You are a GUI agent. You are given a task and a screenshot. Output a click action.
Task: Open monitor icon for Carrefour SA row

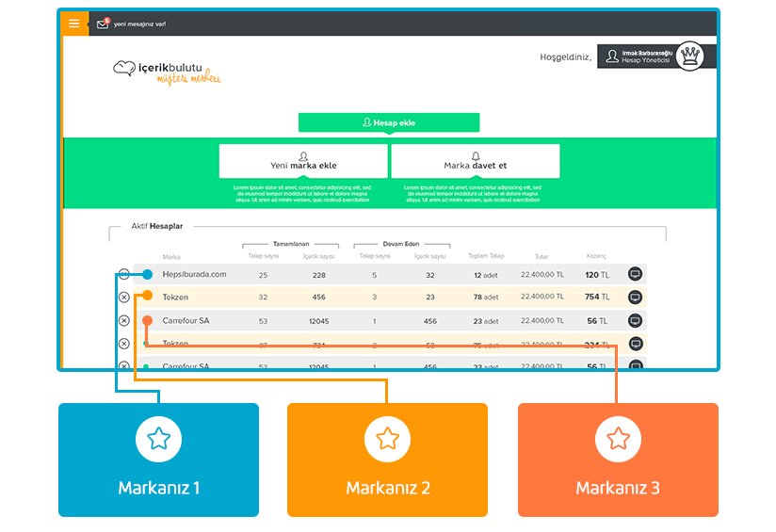coord(635,321)
